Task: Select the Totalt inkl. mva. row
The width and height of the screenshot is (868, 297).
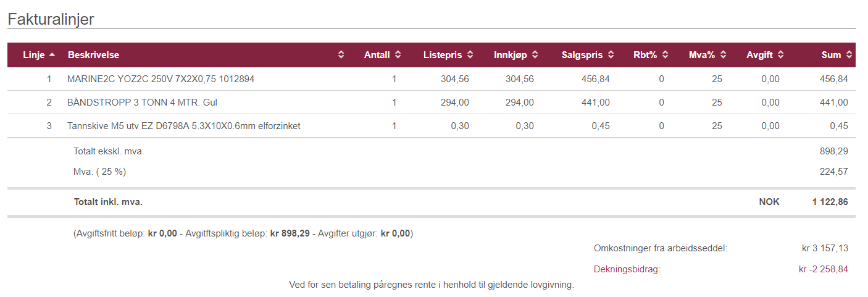Action: click(x=432, y=202)
